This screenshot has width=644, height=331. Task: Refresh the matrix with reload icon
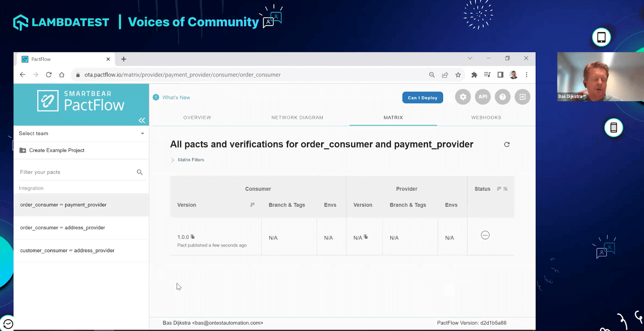click(507, 145)
